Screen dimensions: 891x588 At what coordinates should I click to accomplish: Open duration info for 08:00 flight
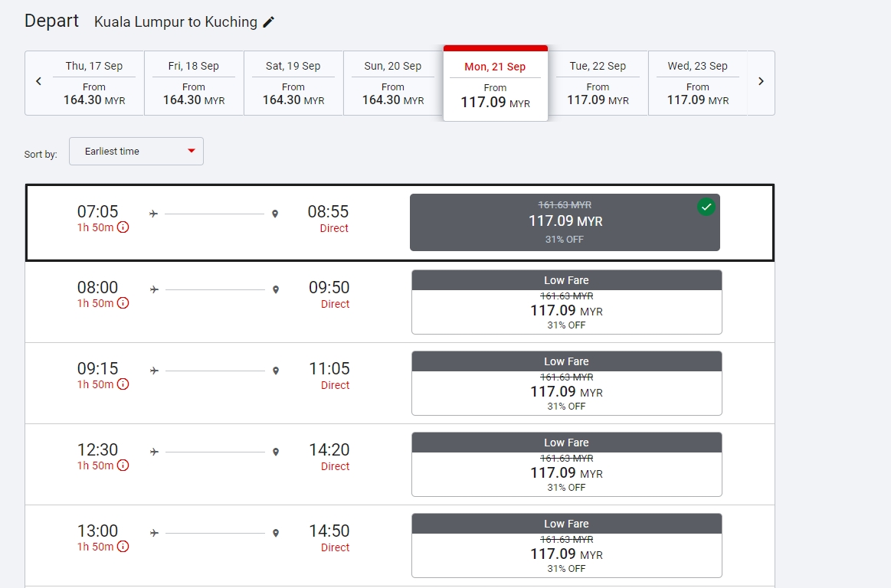click(x=123, y=303)
